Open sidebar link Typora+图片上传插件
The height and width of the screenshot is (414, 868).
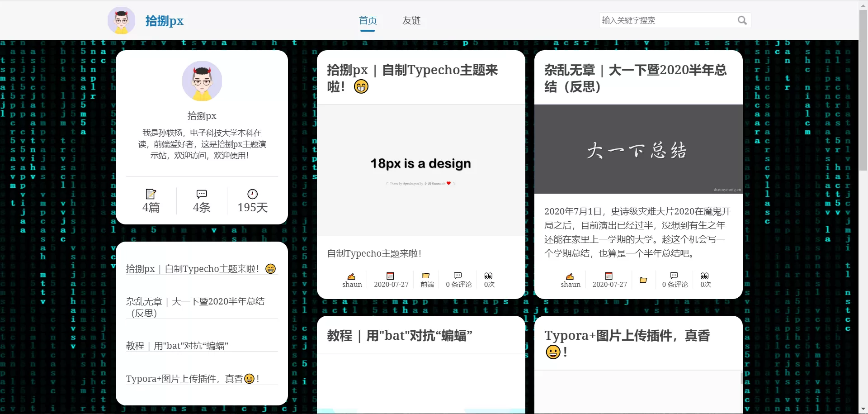click(184, 379)
